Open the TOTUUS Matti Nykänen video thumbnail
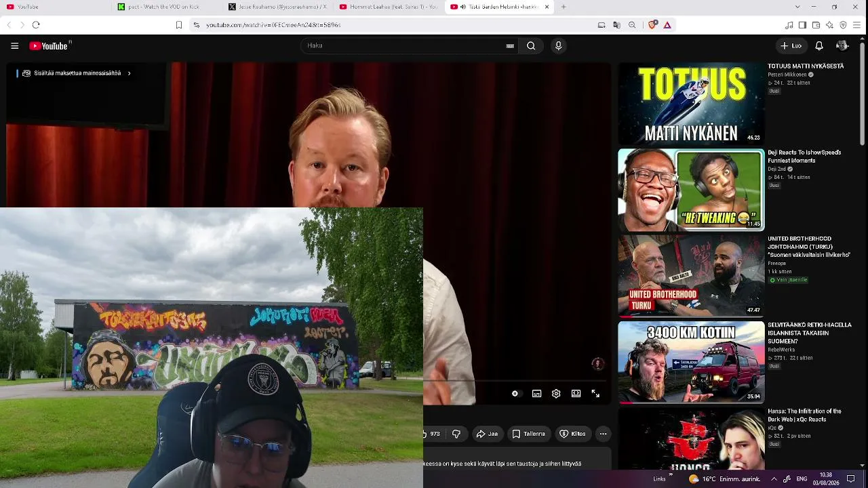This screenshot has width=868, height=488. tap(691, 103)
